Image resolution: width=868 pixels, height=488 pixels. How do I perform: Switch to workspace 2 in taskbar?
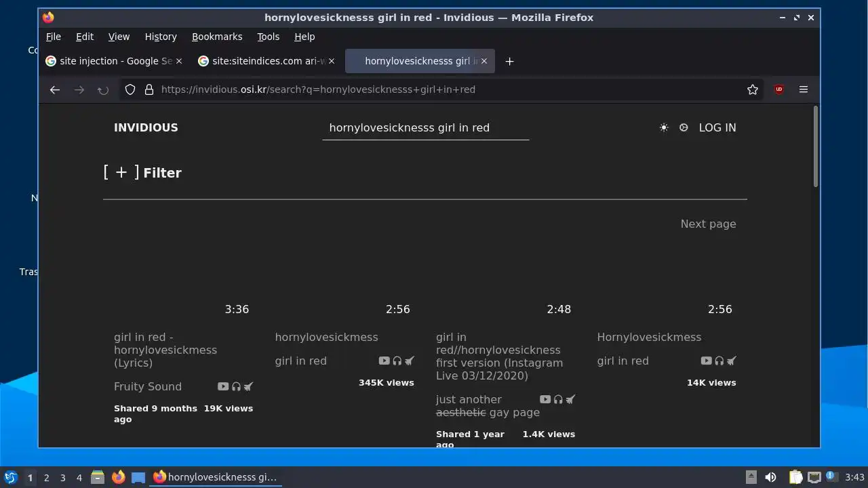[x=46, y=478]
